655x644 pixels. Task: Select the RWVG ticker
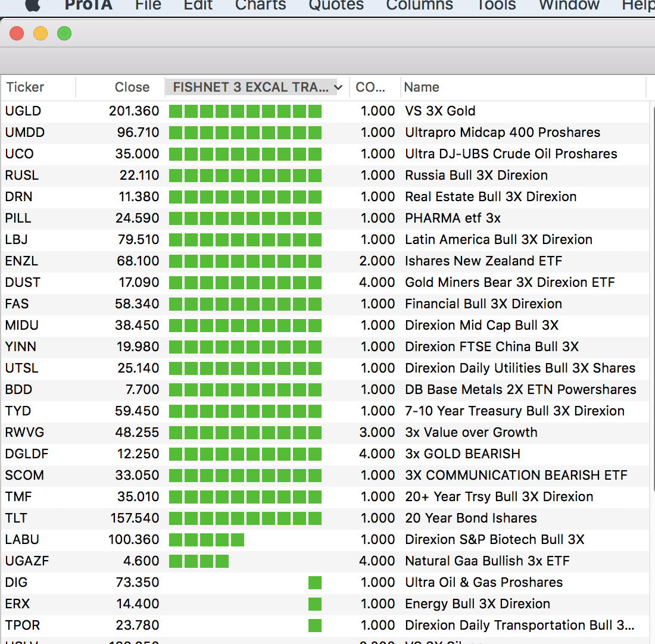(24, 432)
